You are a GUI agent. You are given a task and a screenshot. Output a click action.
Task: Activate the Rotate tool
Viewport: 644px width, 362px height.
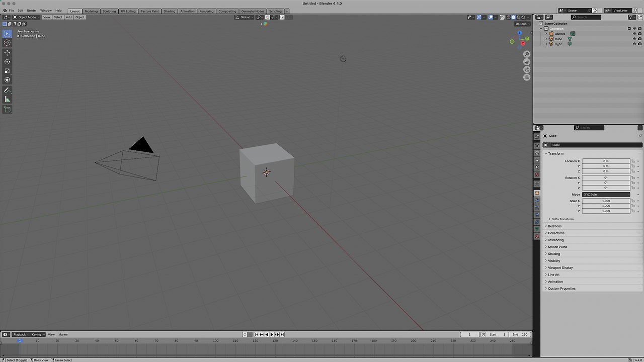point(7,62)
